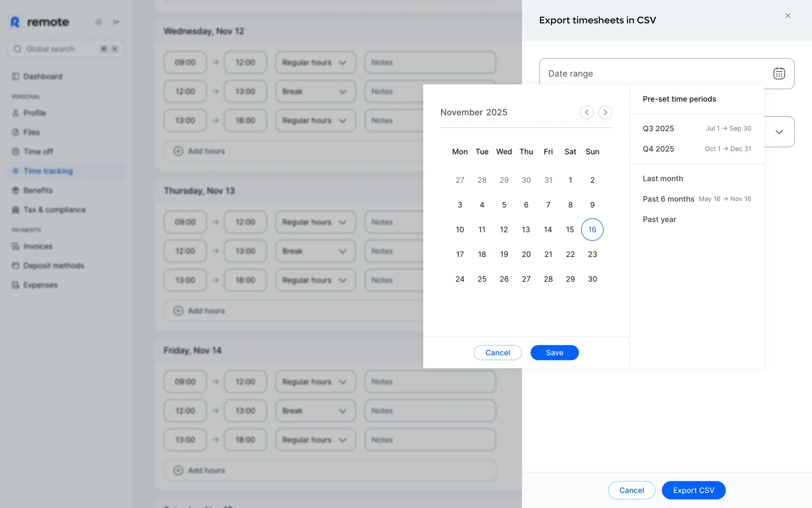
Task: Save the calendar date selection
Action: pyautogui.click(x=554, y=353)
